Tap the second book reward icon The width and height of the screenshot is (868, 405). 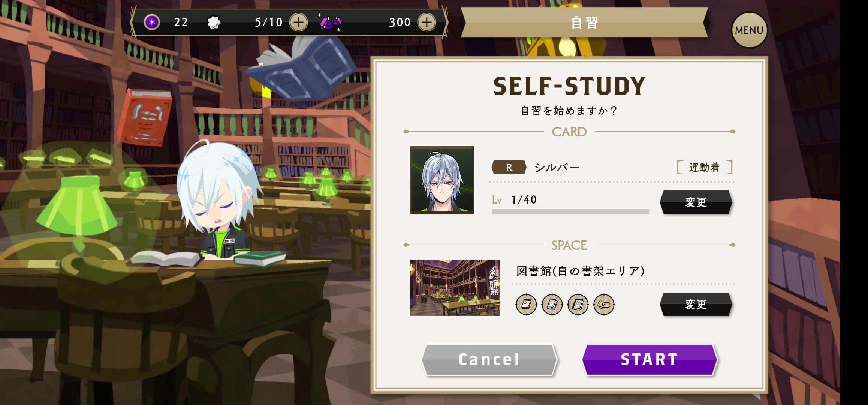point(552,304)
